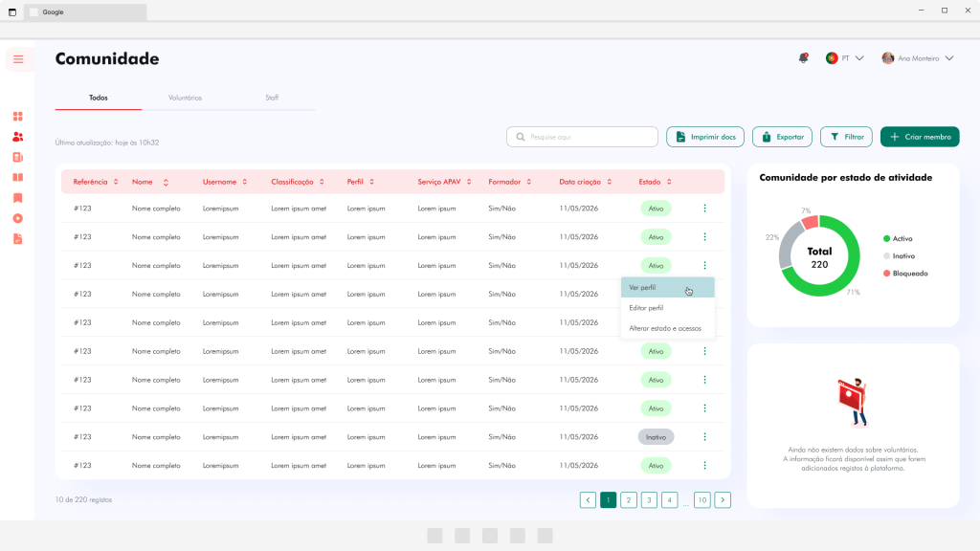Screen dimensions: 980x551
Task: Open the play-circle icon in sidebar
Action: 17,219
